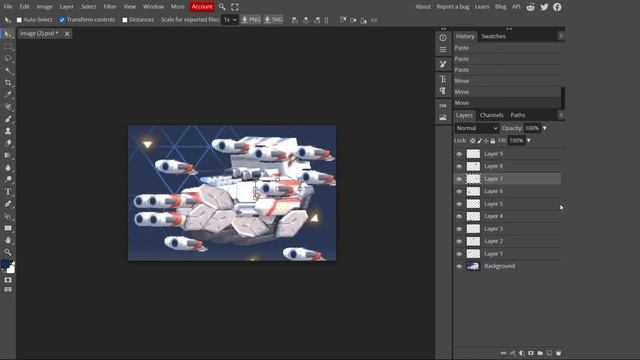Open the Character panel icon

(x=443, y=79)
